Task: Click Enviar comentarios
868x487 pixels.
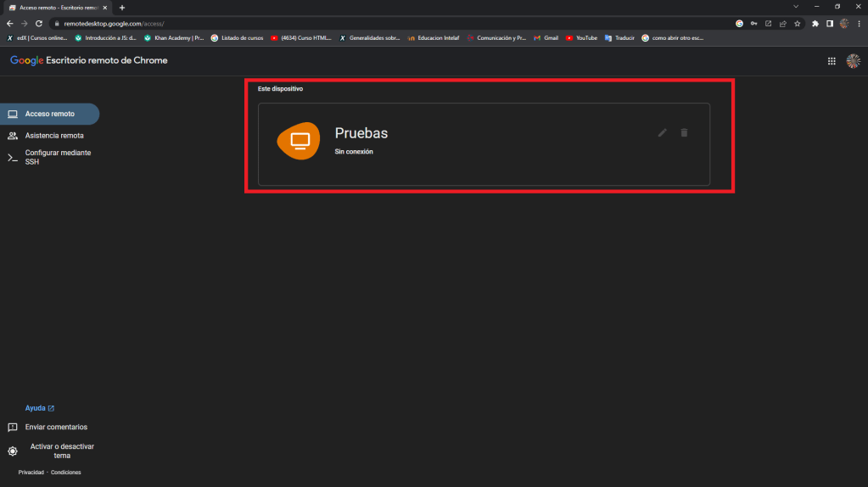Action: coord(55,427)
